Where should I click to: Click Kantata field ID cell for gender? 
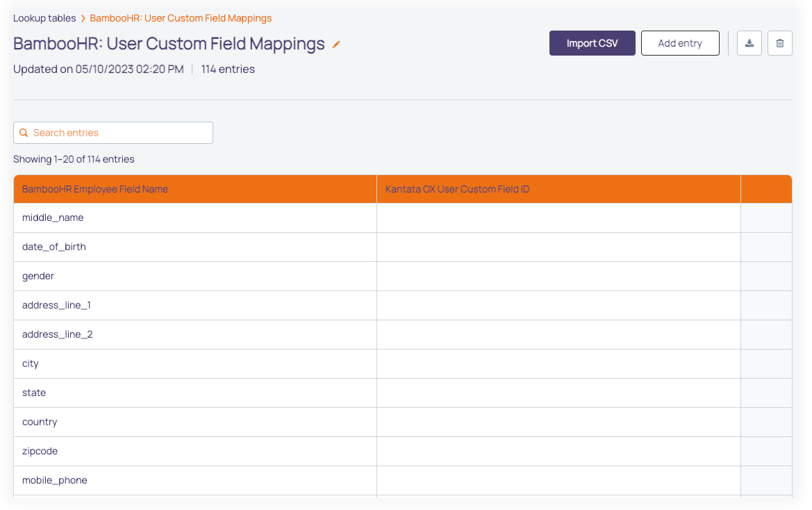click(558, 276)
